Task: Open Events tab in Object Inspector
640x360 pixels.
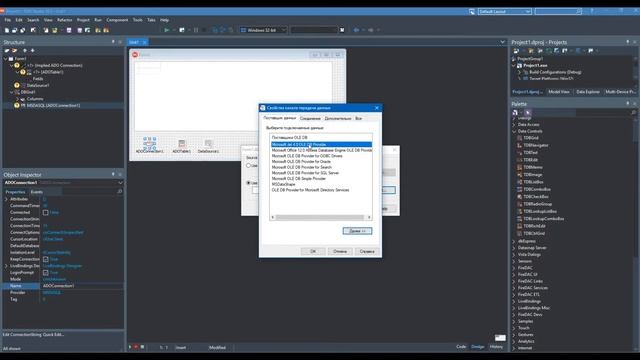Action: [x=37, y=192]
